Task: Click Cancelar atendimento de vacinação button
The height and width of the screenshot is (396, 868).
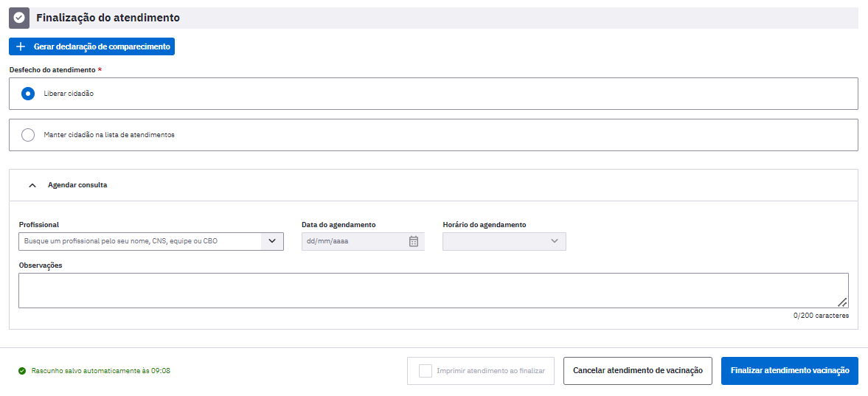Action: tap(638, 370)
